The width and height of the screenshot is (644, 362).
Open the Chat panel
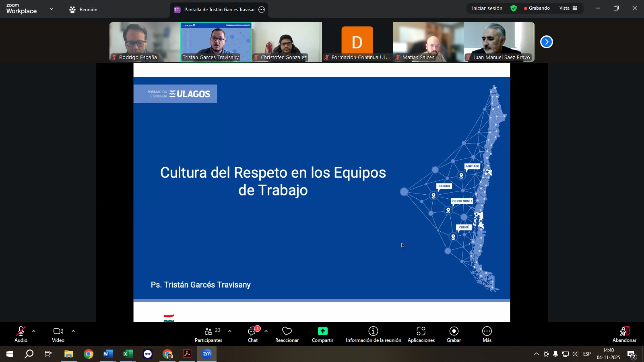(253, 334)
